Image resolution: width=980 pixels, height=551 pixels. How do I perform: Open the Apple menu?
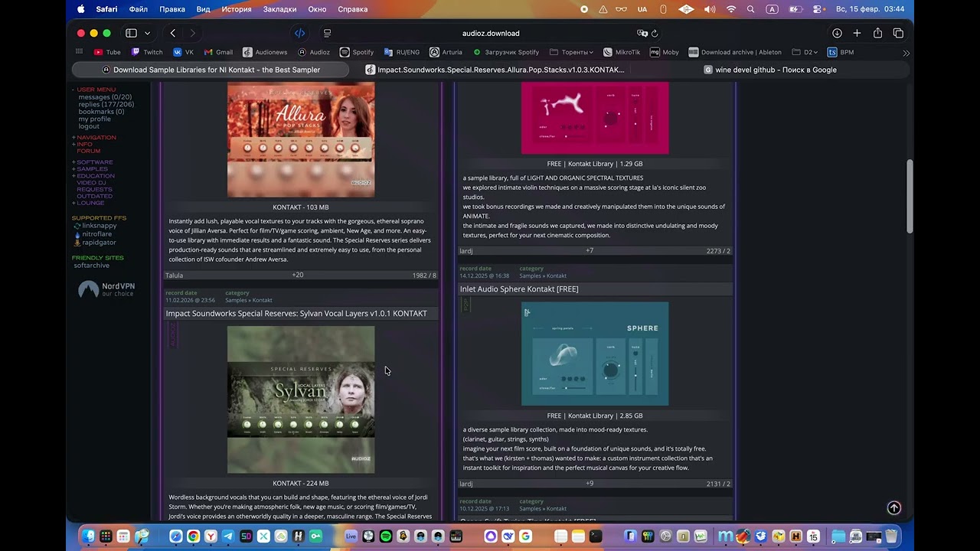(81, 9)
